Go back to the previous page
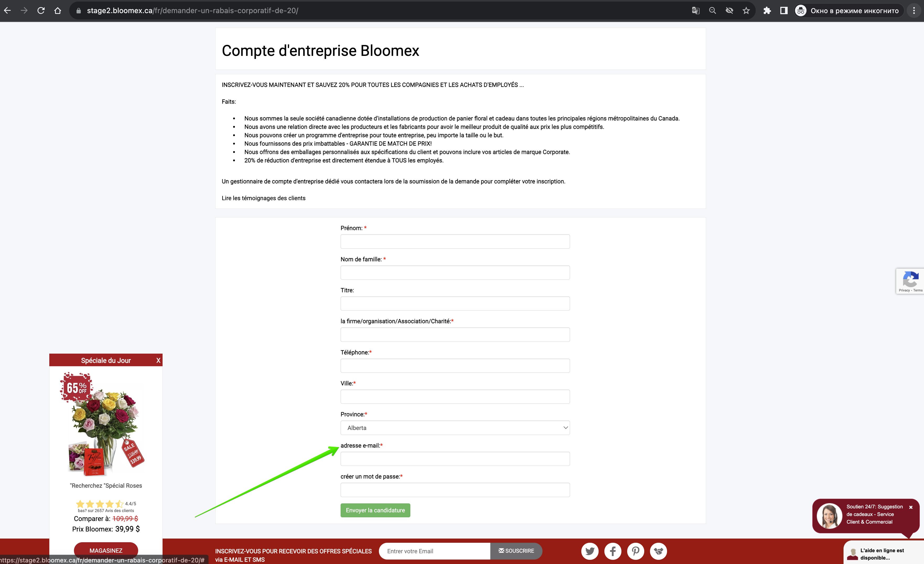Screen dimensions: 924x564 click(x=8, y=10)
